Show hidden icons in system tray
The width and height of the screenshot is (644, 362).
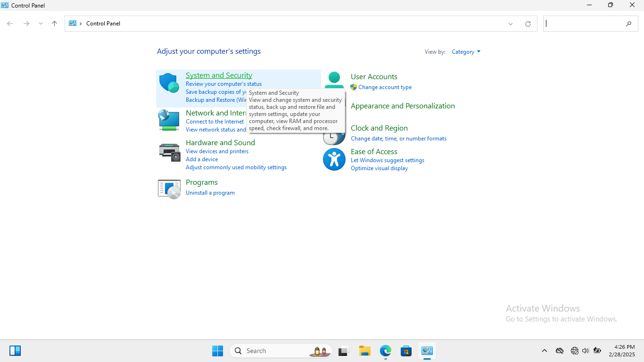(544, 351)
